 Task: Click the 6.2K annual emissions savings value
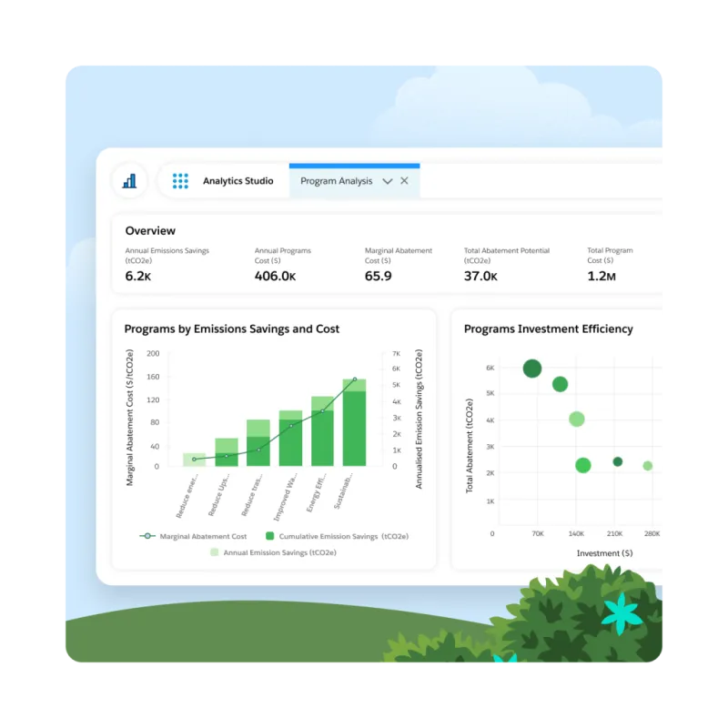click(138, 277)
